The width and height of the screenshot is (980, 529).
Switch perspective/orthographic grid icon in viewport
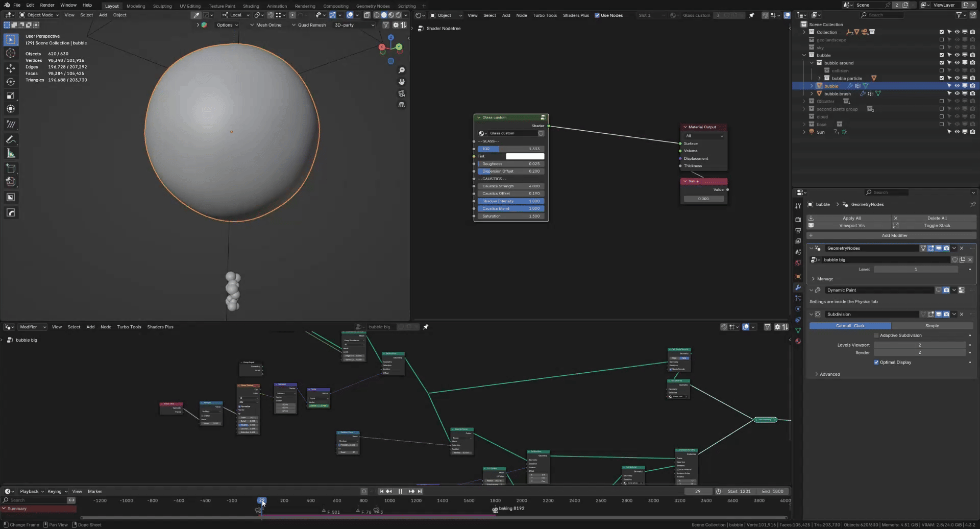[x=402, y=105]
